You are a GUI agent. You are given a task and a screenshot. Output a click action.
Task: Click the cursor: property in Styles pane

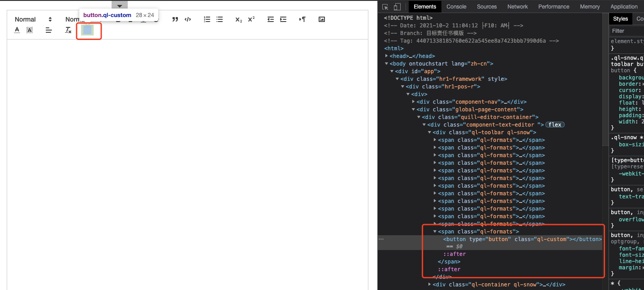coord(629,90)
